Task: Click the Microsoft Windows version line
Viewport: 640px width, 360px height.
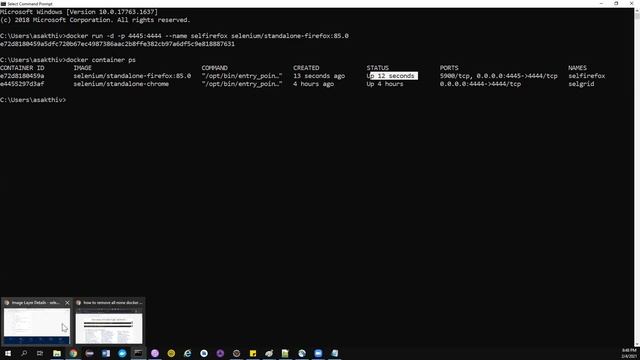Action: [79, 12]
